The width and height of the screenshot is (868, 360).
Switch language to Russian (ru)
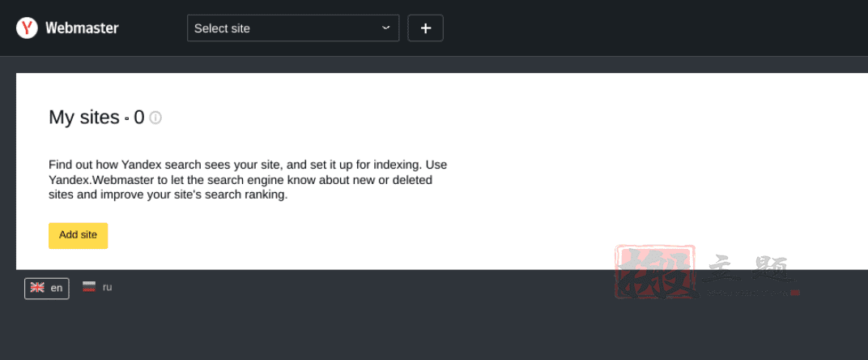click(97, 287)
